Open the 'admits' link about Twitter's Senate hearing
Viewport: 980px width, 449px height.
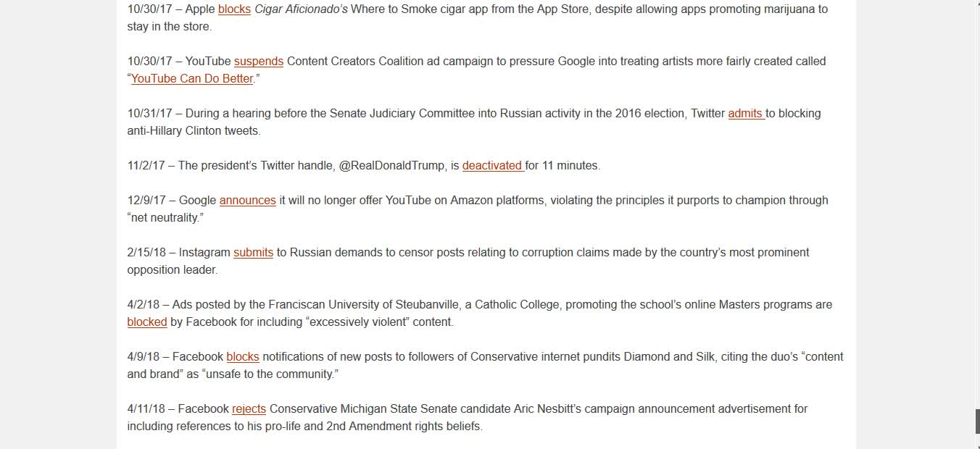tap(747, 114)
